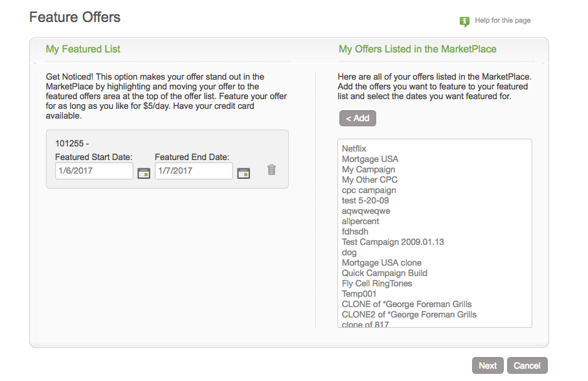Select dog offer in list
This screenshot has height=381, width=588.
[x=435, y=252]
